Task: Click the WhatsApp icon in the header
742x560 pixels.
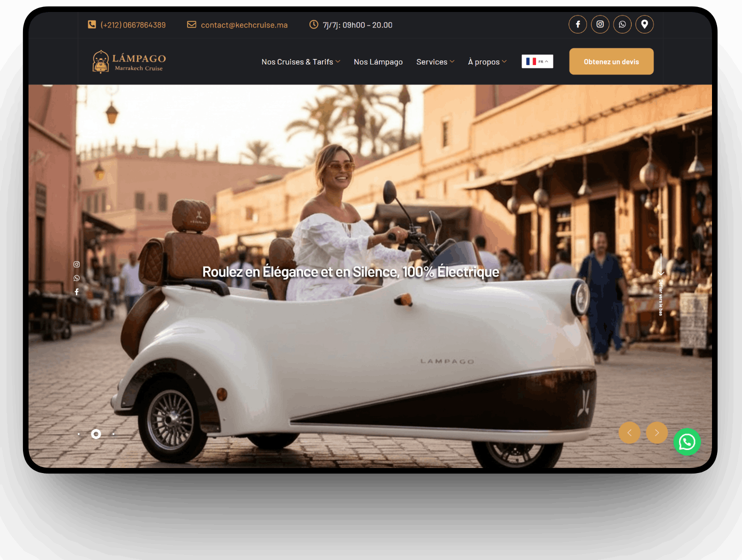Action: [x=622, y=24]
